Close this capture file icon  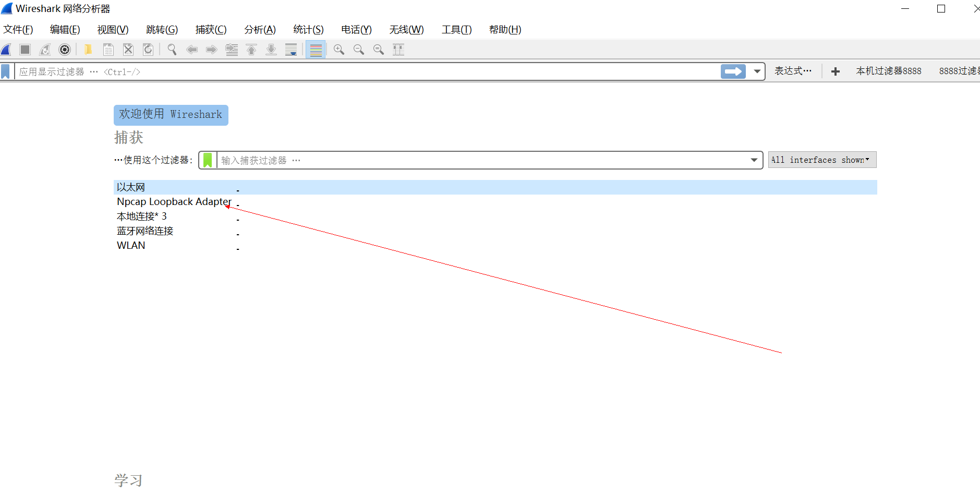click(x=128, y=50)
